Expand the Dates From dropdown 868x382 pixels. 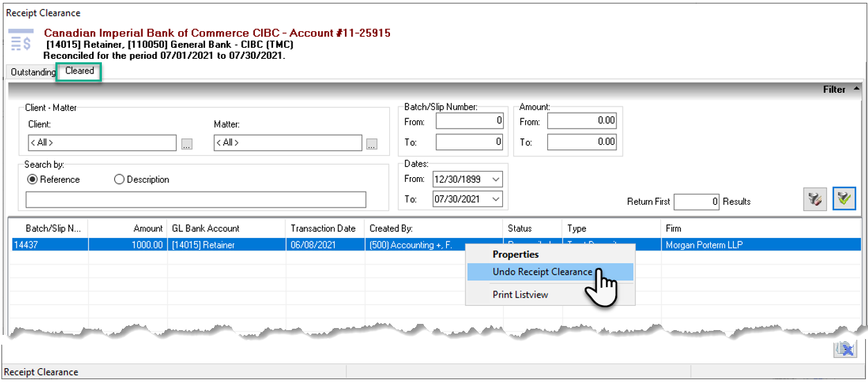[x=495, y=179]
